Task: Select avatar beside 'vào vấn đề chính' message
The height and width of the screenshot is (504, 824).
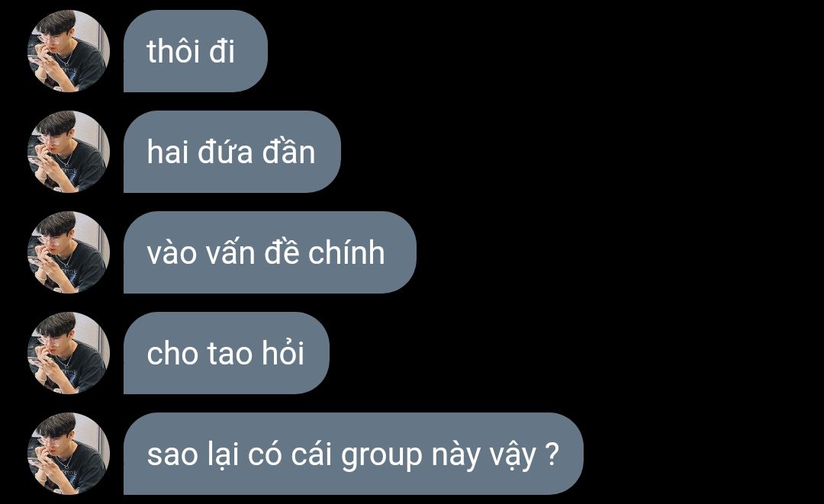Action: (x=69, y=252)
